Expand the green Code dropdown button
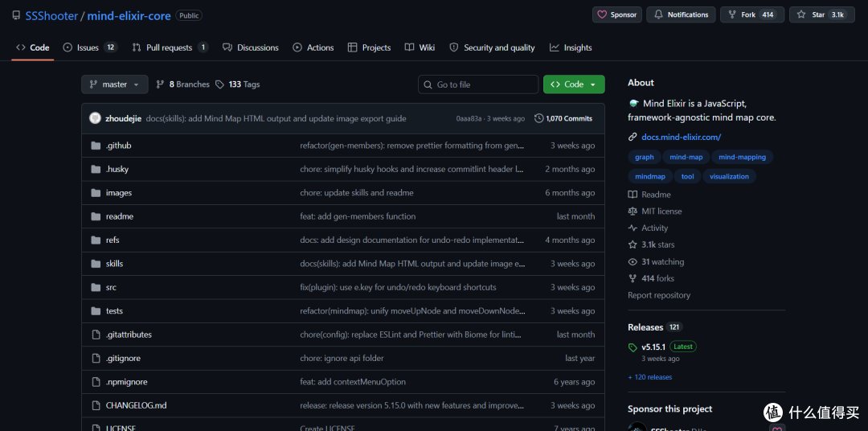 (x=574, y=84)
